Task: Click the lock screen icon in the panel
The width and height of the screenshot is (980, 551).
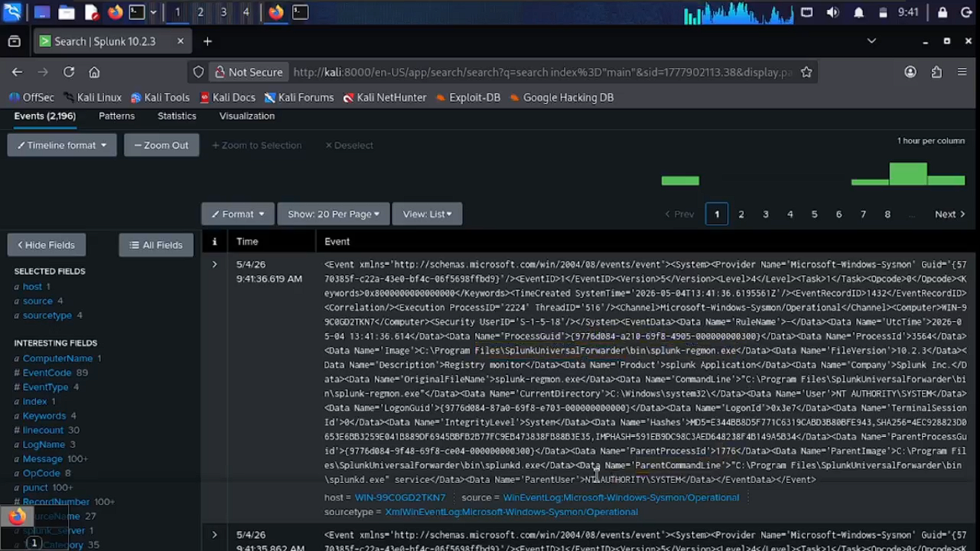Action: pos(943,12)
